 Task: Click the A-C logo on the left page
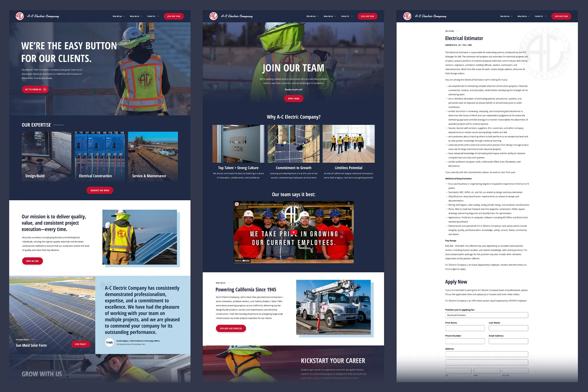point(20,16)
